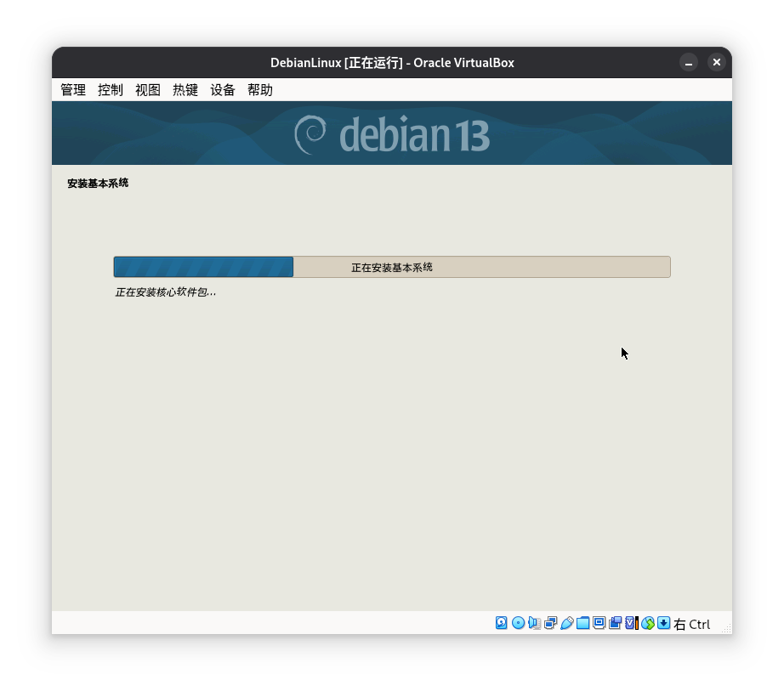Click the 安装基本系统 heading text
Viewport: 784px width, 691px height.
click(98, 184)
